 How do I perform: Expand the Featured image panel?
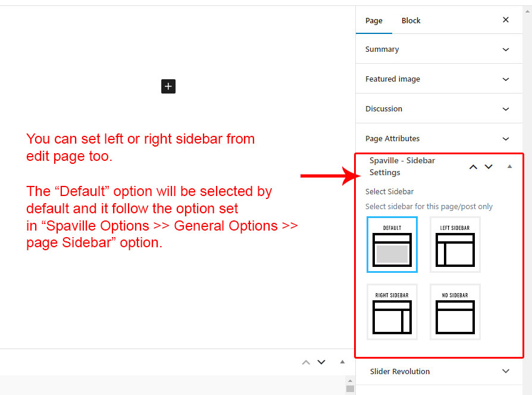pyautogui.click(x=439, y=79)
